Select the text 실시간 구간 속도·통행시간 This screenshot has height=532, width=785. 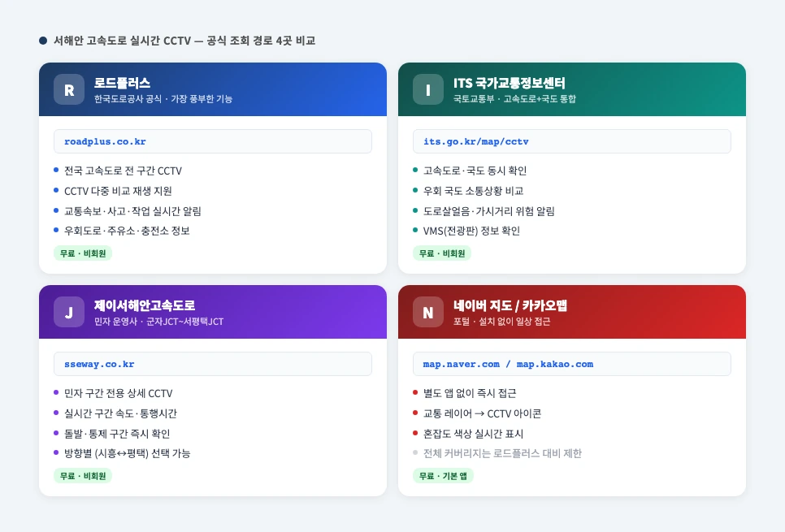pos(120,413)
